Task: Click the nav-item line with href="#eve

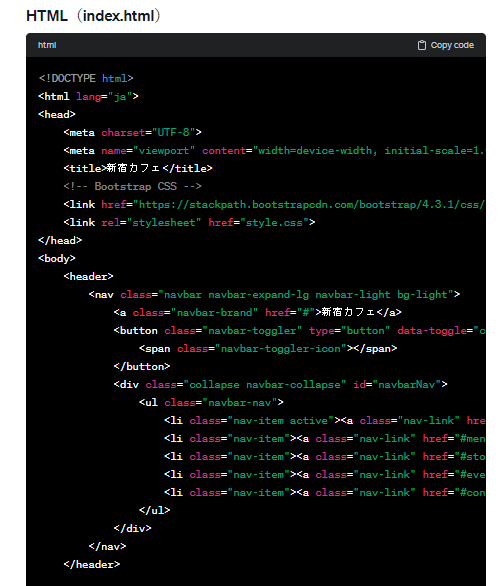Action: (324, 475)
